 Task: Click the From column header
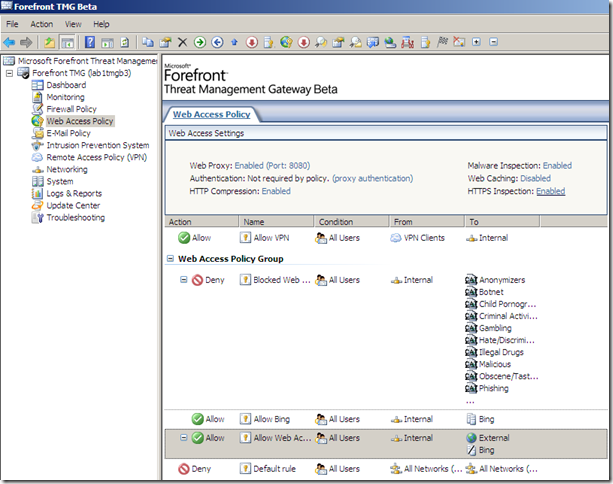pyautogui.click(x=427, y=222)
